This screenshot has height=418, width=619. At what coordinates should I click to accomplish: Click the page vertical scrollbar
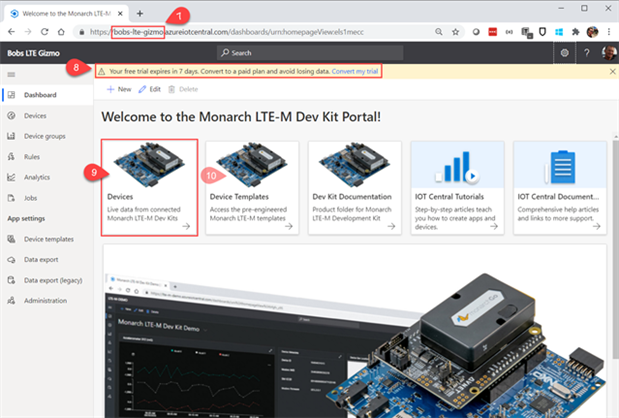click(x=615, y=249)
